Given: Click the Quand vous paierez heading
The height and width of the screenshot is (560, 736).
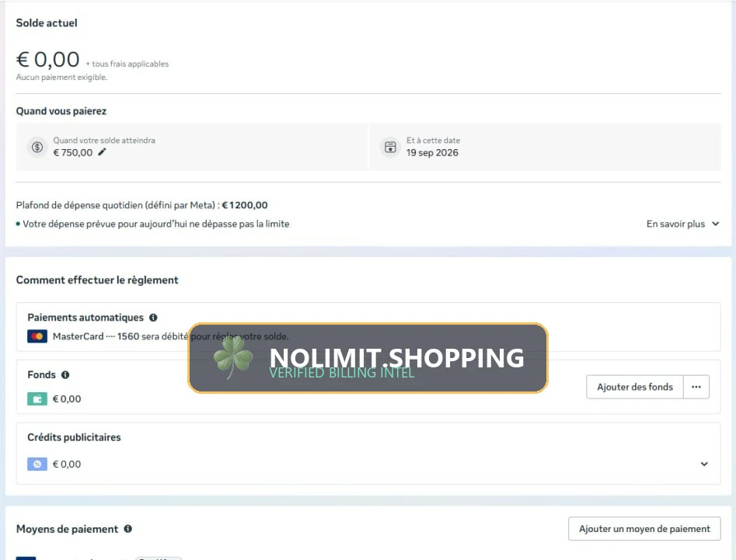Looking at the screenshot, I should [61, 111].
